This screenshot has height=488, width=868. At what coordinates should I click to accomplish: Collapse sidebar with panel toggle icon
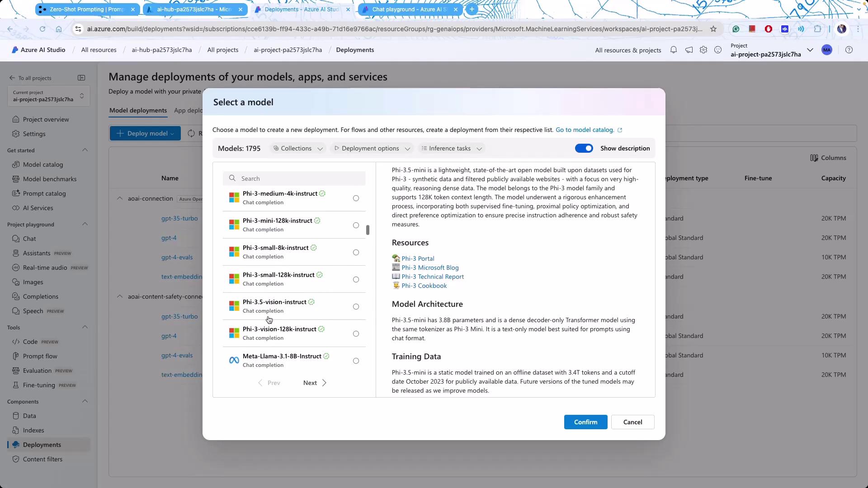click(x=81, y=78)
